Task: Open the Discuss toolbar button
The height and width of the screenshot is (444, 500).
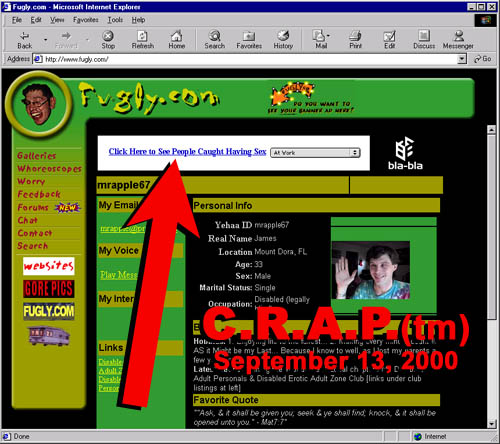Action: click(x=424, y=40)
